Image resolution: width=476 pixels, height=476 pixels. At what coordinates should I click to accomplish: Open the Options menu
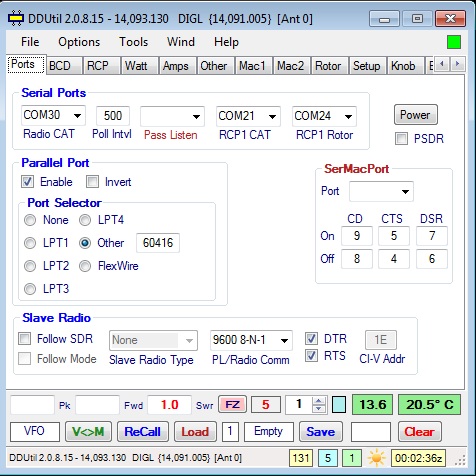79,42
